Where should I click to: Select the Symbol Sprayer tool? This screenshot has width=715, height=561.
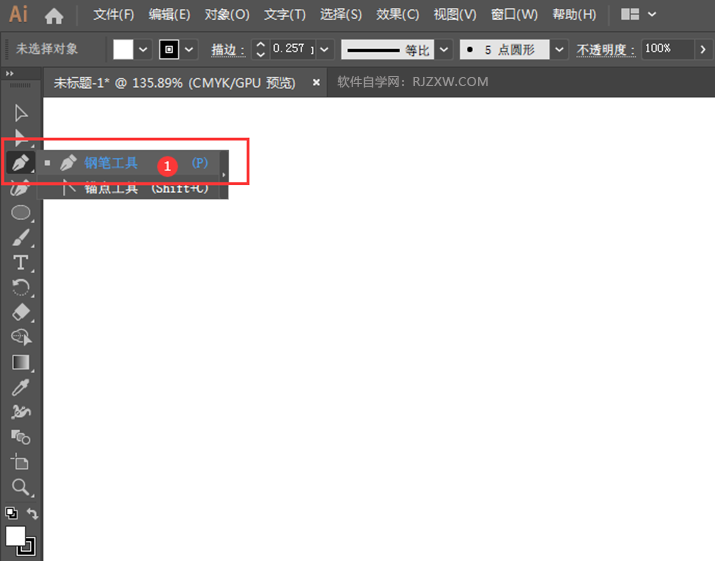point(21,412)
